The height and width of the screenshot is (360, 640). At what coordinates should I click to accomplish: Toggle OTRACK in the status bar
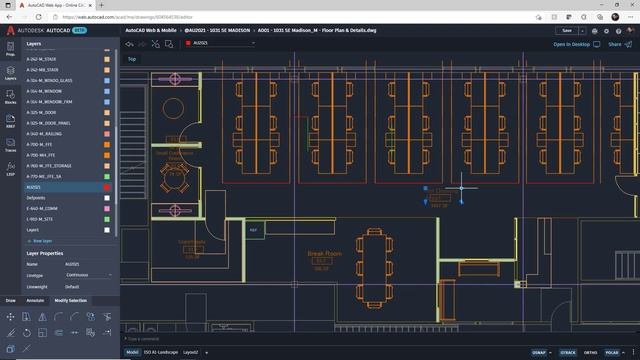pos(568,353)
